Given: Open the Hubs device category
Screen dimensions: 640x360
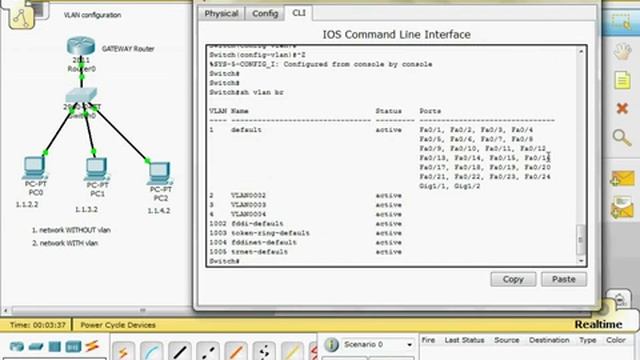Looking at the screenshot, I should pyautogui.click(x=55, y=347).
